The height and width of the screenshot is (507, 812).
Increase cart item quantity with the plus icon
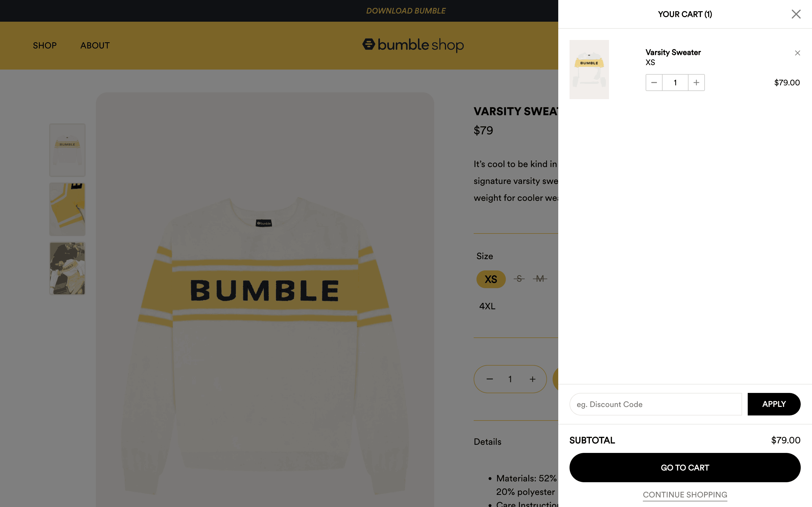696,83
